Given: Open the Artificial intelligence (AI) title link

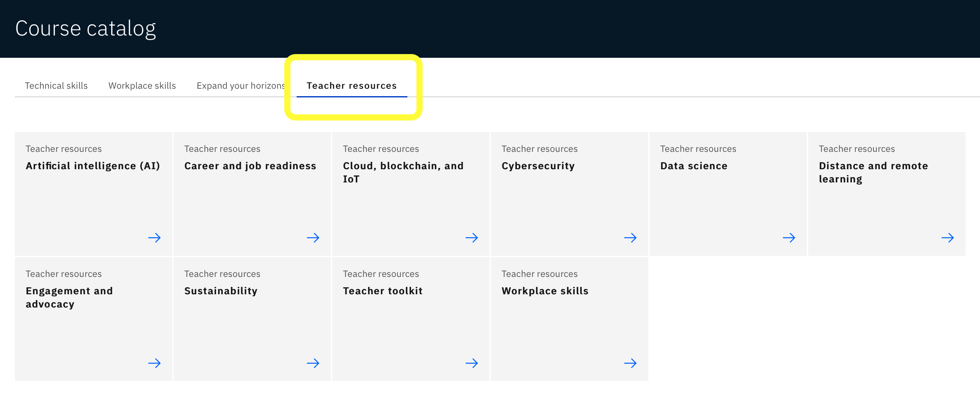Looking at the screenshot, I should coord(93,166).
